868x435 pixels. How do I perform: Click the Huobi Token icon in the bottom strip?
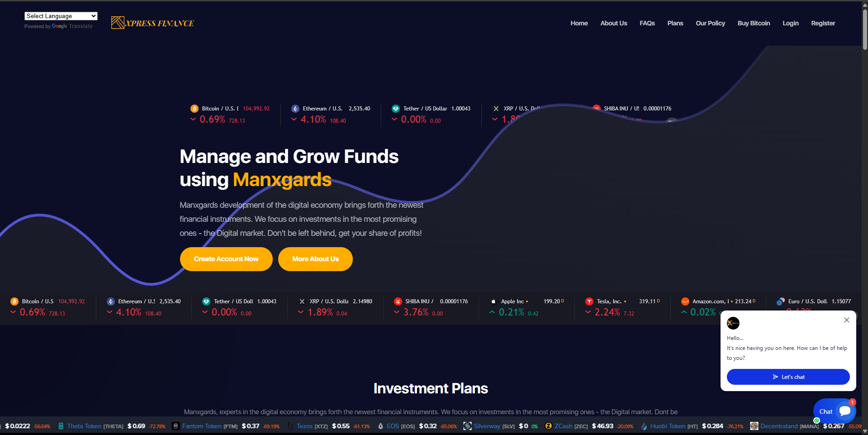click(644, 426)
